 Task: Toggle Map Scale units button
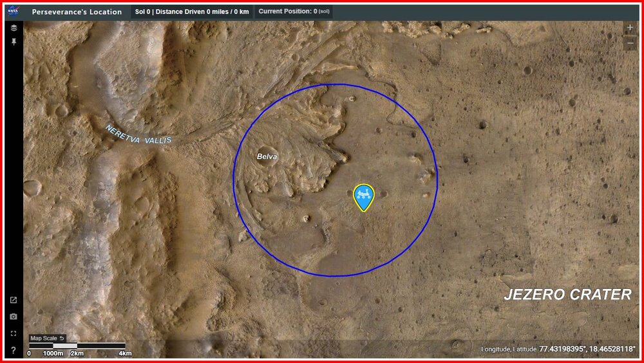(47, 339)
